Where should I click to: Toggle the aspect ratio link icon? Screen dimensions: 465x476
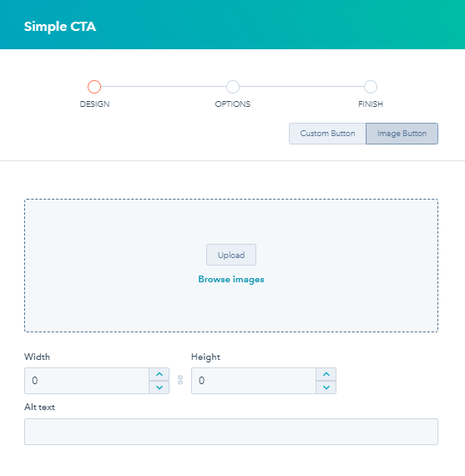(x=180, y=380)
